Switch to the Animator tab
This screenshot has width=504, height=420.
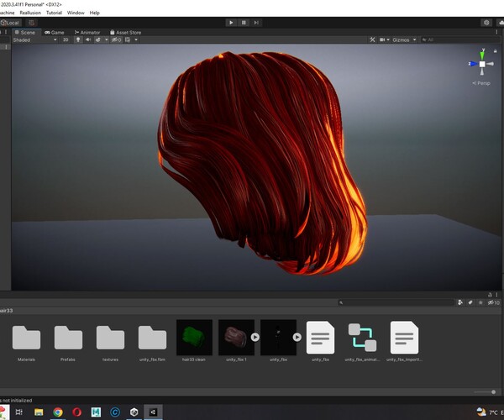click(87, 33)
